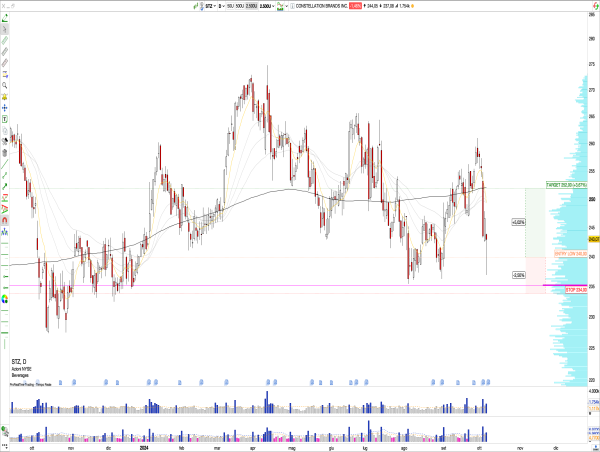Click the STOP 234,00 order label

click(x=576, y=290)
